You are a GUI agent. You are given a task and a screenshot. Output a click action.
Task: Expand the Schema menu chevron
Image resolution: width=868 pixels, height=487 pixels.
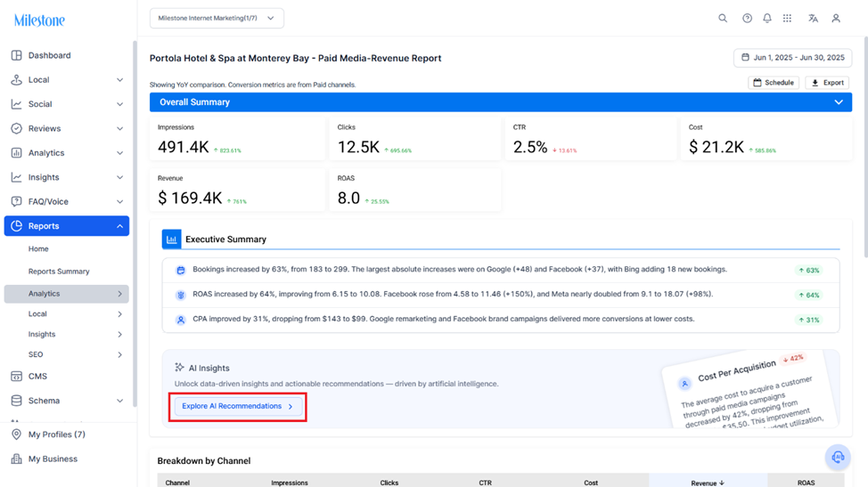pyautogui.click(x=119, y=401)
